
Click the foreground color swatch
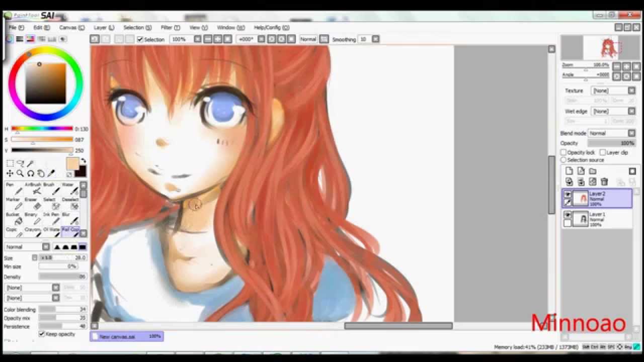[72, 164]
